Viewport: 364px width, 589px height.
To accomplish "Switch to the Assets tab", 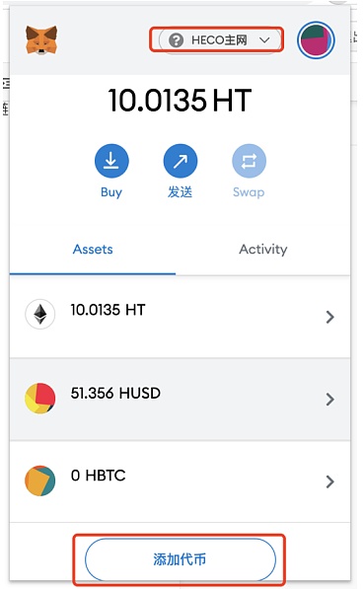I will [93, 249].
